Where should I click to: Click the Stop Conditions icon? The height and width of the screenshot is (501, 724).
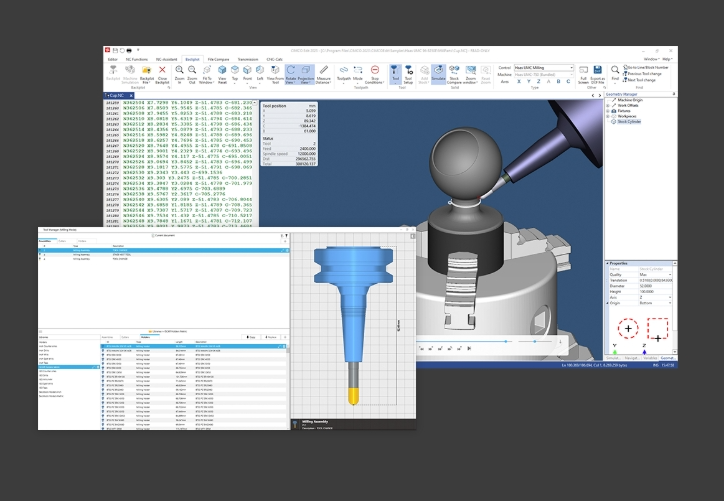tap(376, 70)
